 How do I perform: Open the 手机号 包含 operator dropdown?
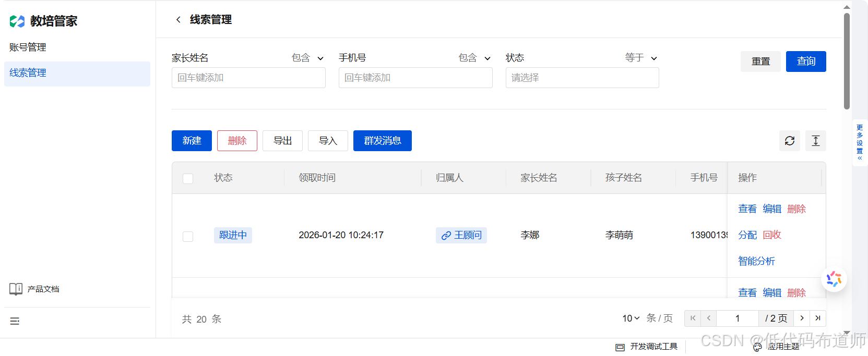(475, 58)
